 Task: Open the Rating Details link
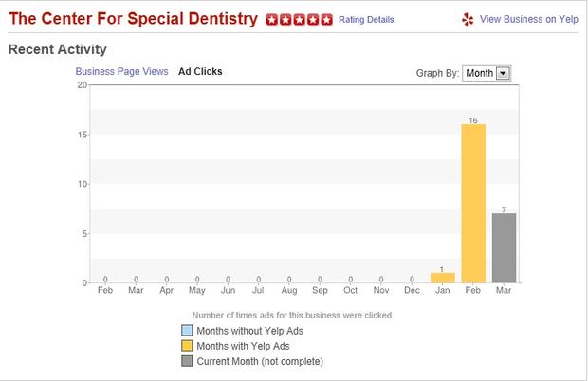click(x=366, y=20)
